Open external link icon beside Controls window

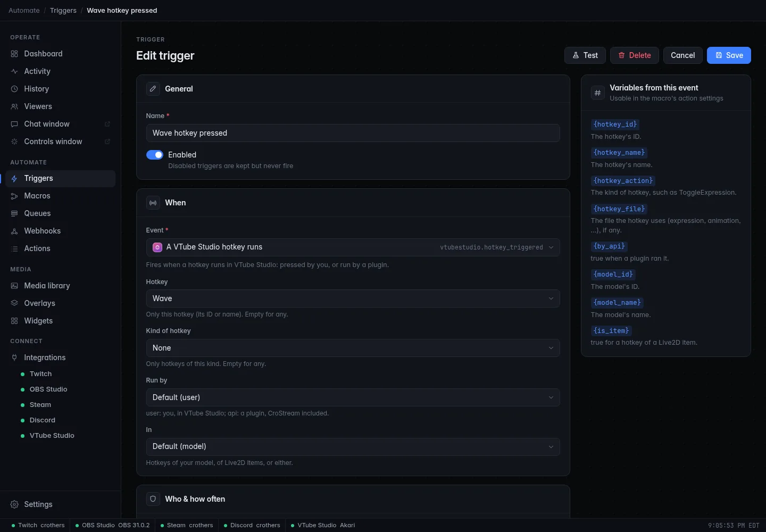107,142
